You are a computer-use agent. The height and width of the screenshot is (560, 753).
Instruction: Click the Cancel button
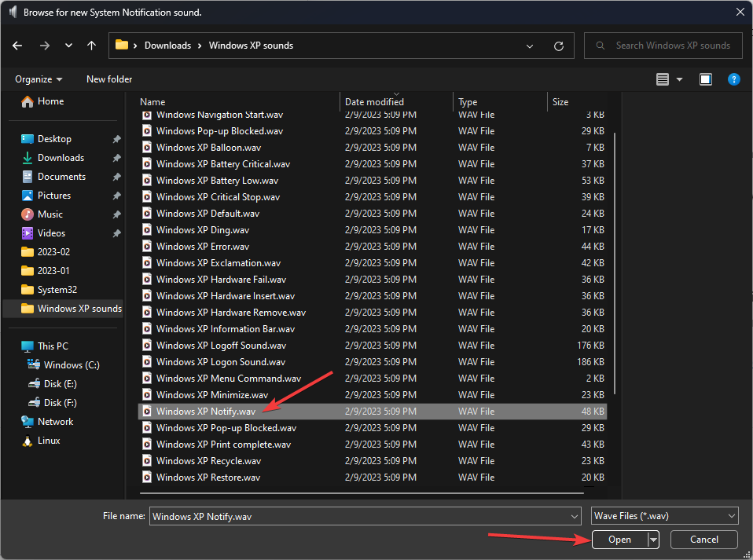tap(704, 540)
